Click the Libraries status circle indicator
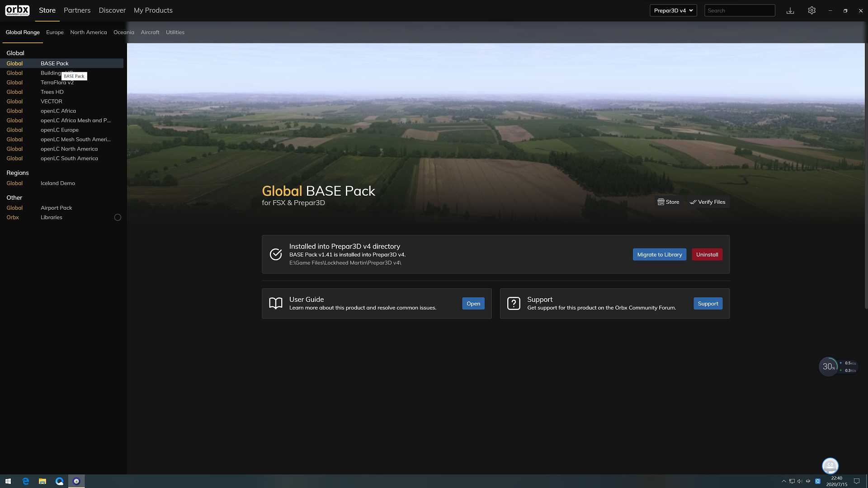868x488 pixels. click(x=118, y=217)
